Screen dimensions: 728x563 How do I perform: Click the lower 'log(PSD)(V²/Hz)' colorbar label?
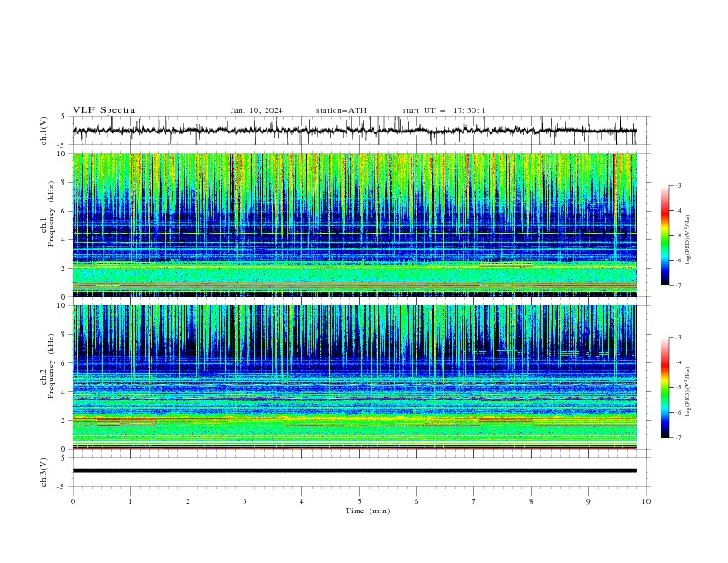688,391
